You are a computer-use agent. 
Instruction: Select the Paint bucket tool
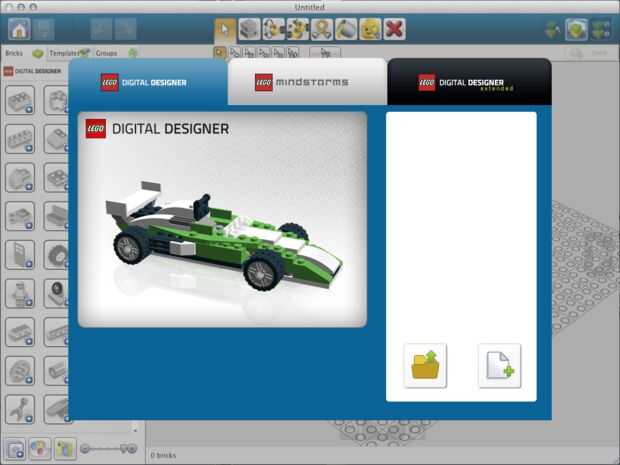coord(346,29)
